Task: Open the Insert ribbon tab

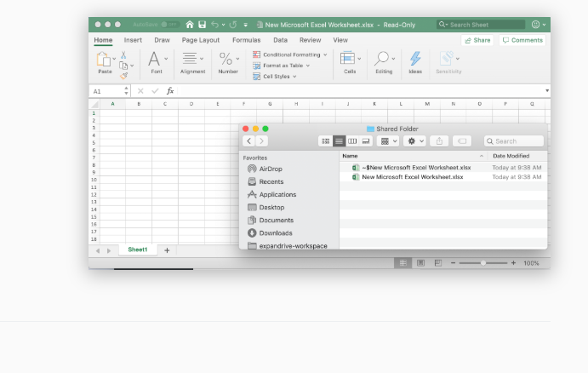Action: [133, 40]
